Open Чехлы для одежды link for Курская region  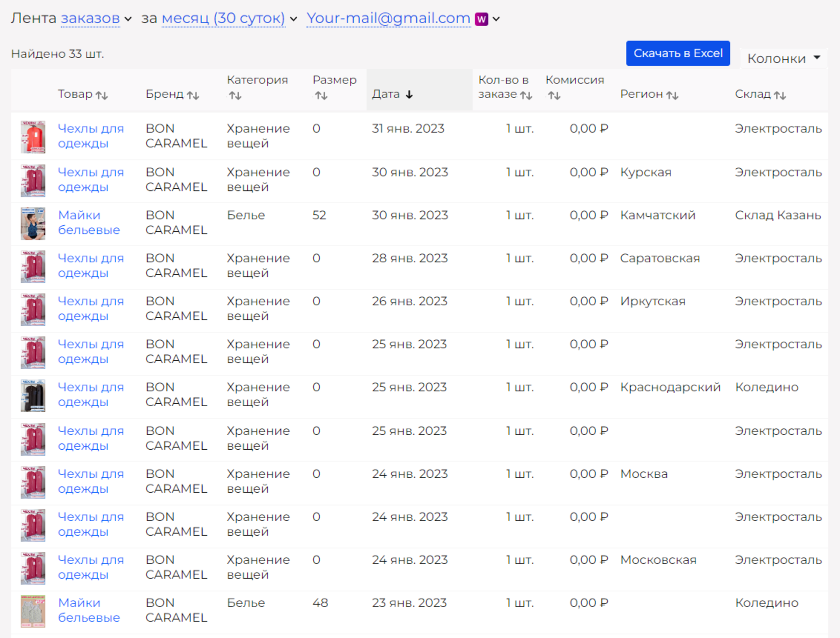(90, 179)
